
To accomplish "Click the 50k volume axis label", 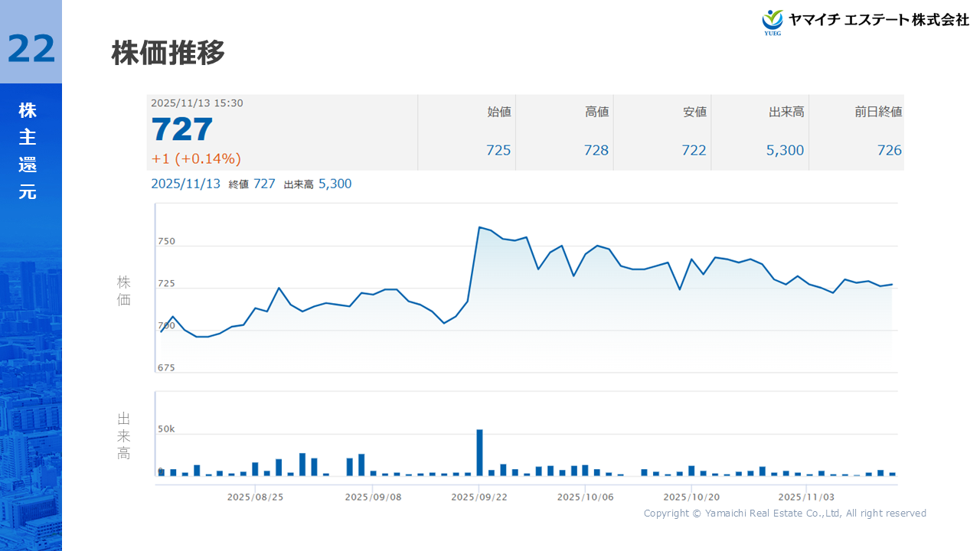I will (166, 429).
